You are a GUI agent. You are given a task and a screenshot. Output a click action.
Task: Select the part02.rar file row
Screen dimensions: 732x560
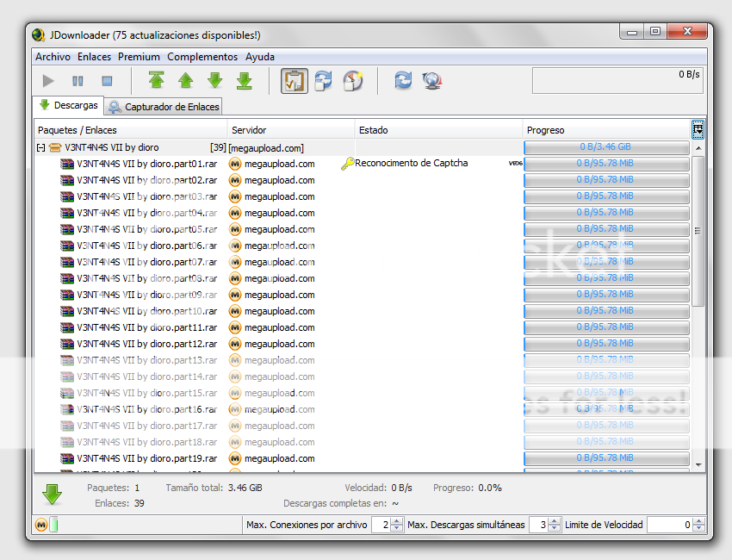point(363,180)
